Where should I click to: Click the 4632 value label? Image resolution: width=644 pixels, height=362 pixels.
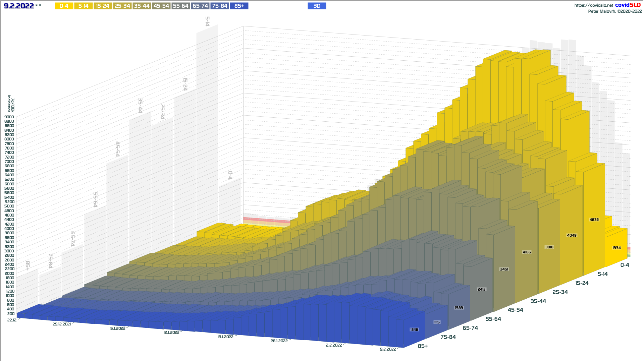[594, 220]
